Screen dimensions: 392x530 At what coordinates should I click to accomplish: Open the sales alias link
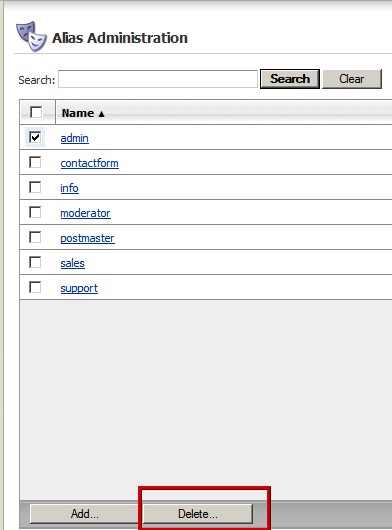(73, 263)
